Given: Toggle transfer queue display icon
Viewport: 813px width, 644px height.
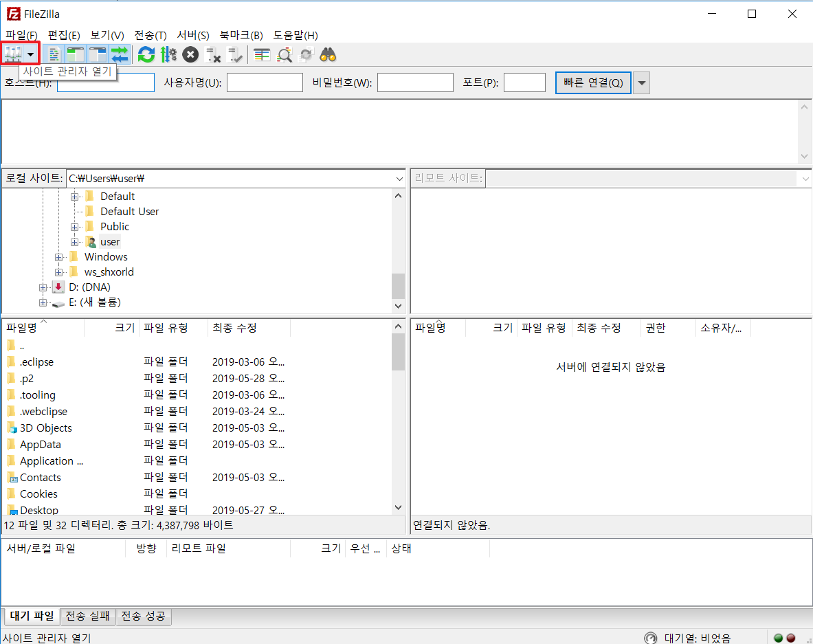Looking at the screenshot, I should pyautogui.click(x=120, y=54).
